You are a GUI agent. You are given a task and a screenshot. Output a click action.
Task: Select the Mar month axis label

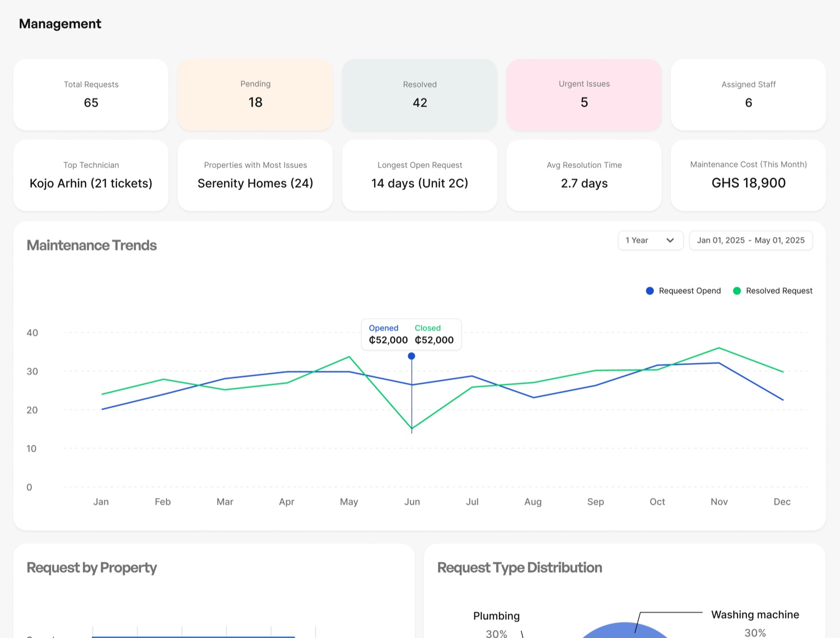(x=225, y=502)
